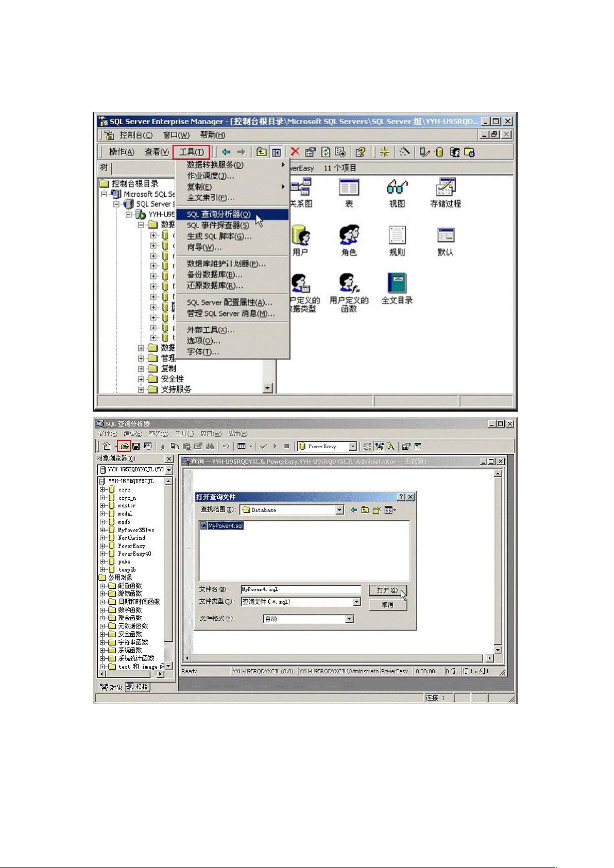Open the PowerEasy database dropdown in toolbar
The height and width of the screenshot is (868, 614).
353,447
